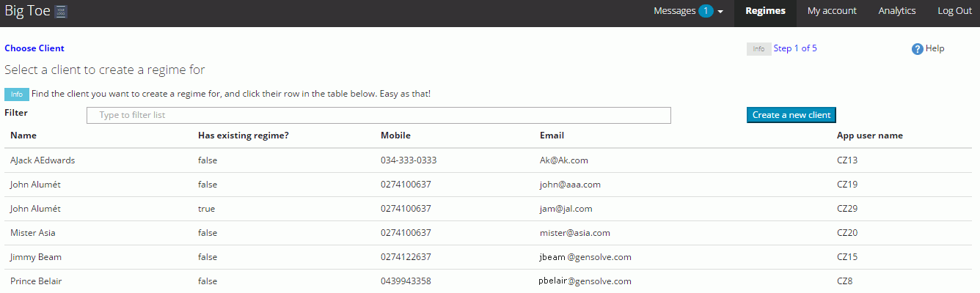Click the Name column header

tap(23, 136)
